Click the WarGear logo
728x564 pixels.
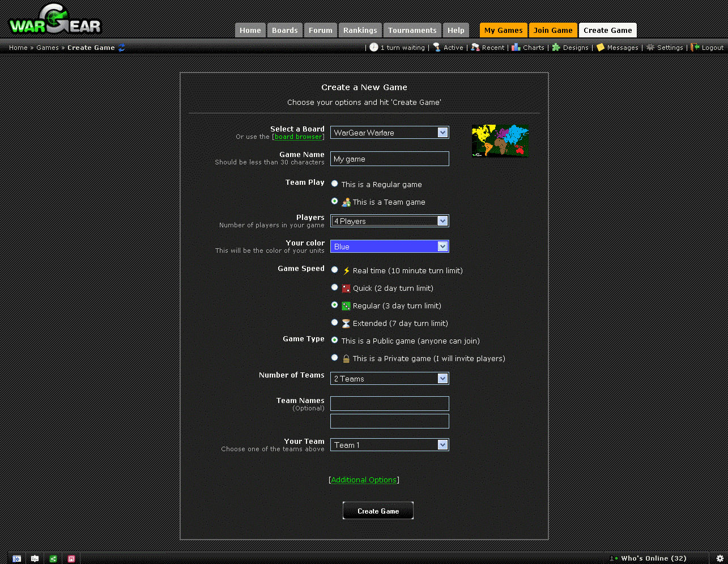point(56,20)
